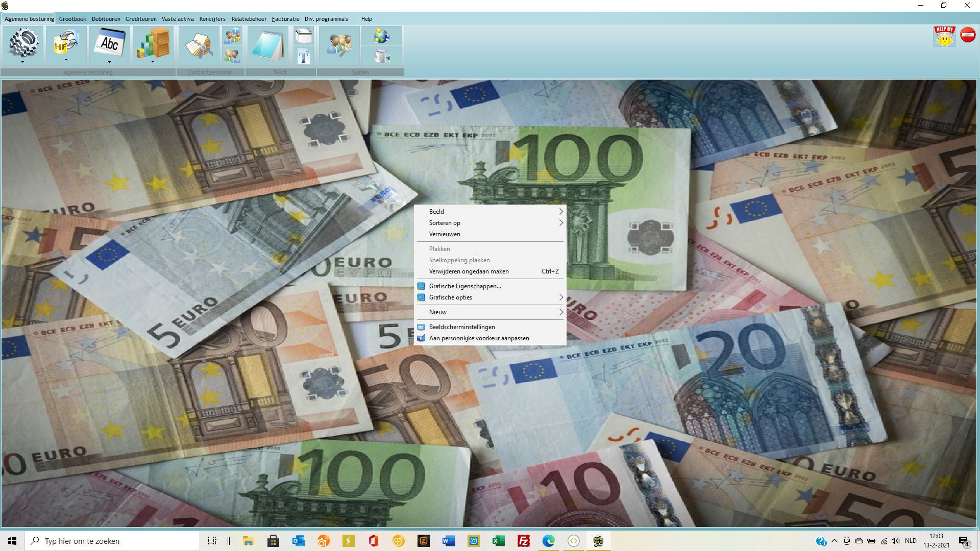Expand dropdown arrow under bar chart icon

[x=153, y=62]
